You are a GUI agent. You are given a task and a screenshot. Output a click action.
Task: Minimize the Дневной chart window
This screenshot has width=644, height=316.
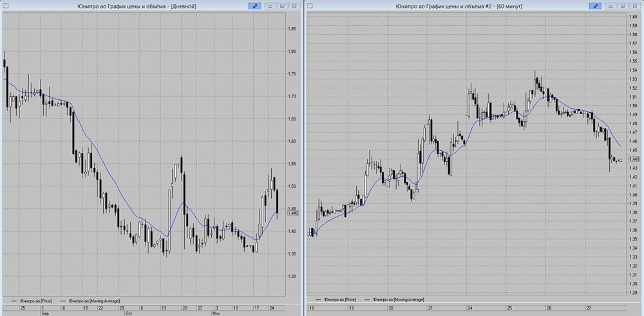tap(270, 6)
